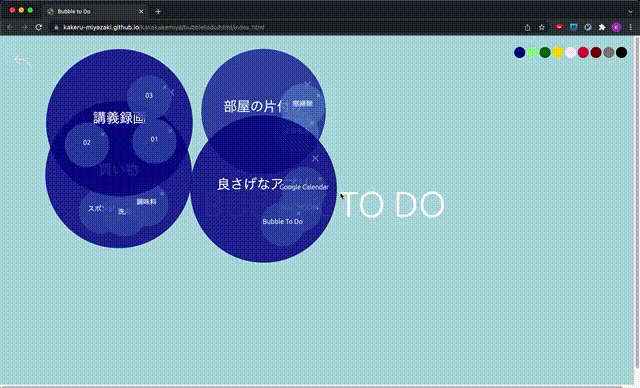Click the site lock icon
Viewport: 640px width, 388px height.
(x=56, y=27)
